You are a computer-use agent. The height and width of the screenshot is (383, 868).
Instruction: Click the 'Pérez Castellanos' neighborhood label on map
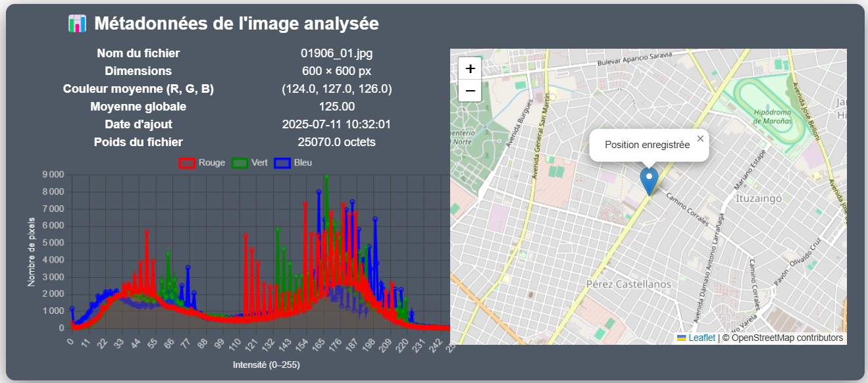coord(628,284)
